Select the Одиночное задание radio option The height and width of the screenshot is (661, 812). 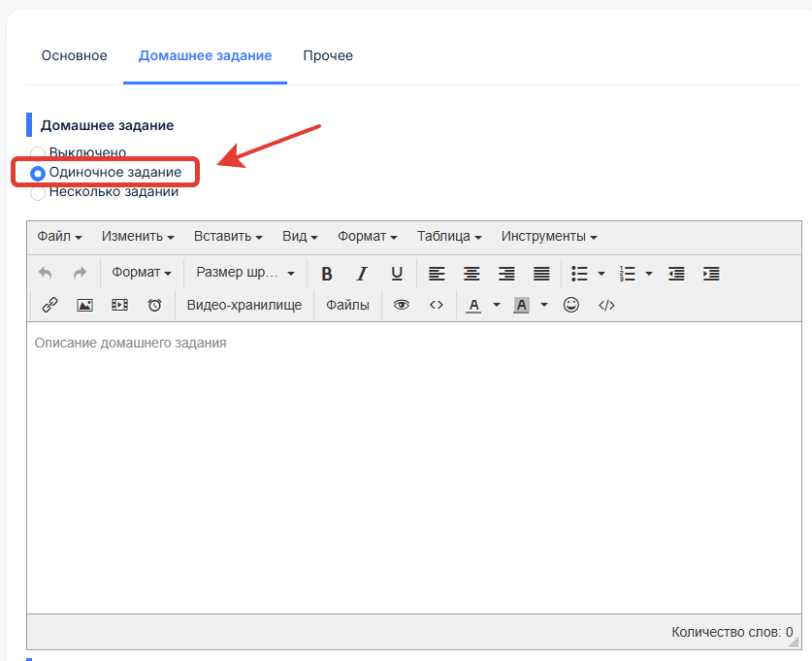37,173
